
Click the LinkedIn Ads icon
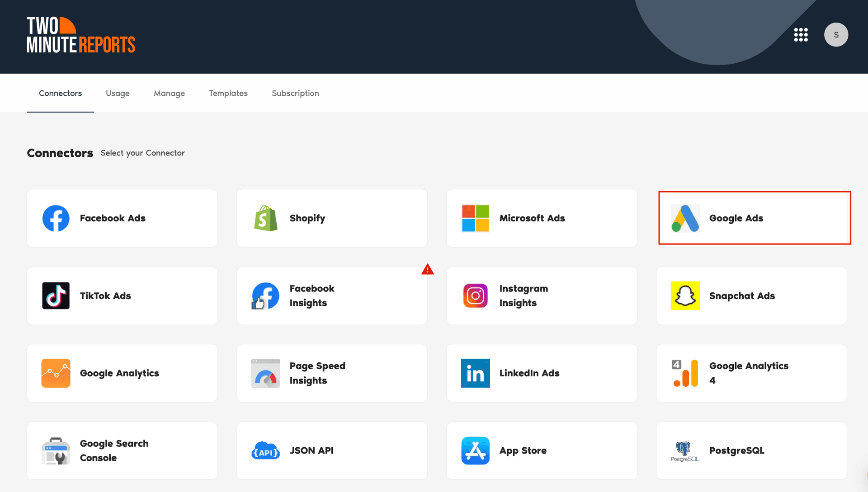475,373
